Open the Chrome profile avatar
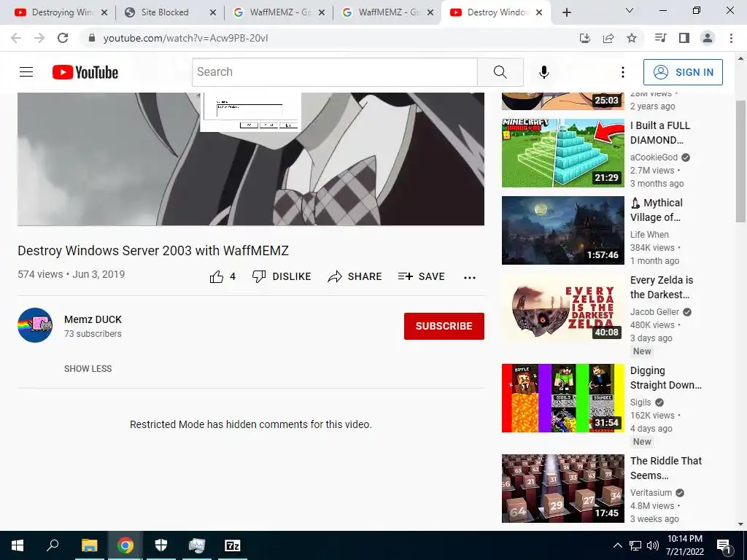This screenshot has width=747, height=560. [708, 38]
